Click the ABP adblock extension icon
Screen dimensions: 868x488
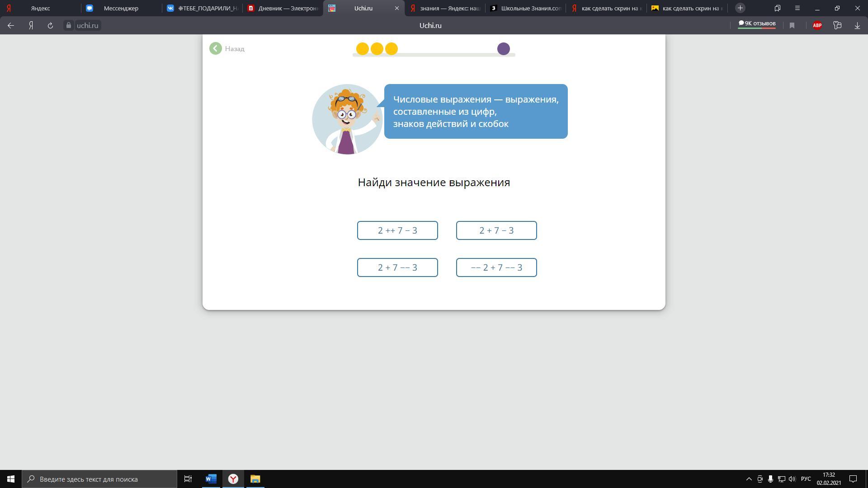pyautogui.click(x=817, y=26)
